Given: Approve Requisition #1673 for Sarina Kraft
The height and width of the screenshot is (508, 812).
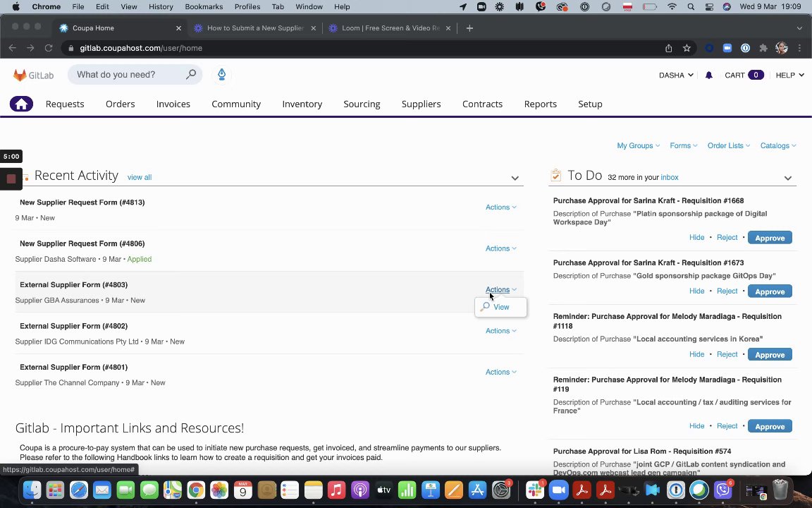Looking at the screenshot, I should coord(770,291).
